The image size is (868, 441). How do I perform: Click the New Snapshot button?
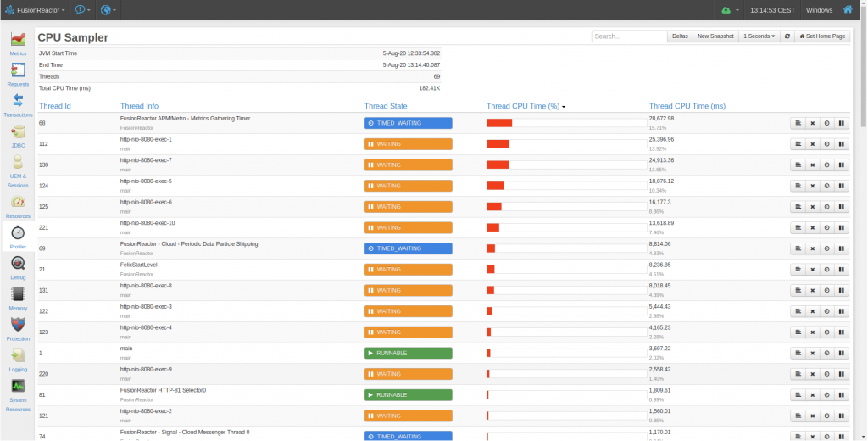coord(715,36)
